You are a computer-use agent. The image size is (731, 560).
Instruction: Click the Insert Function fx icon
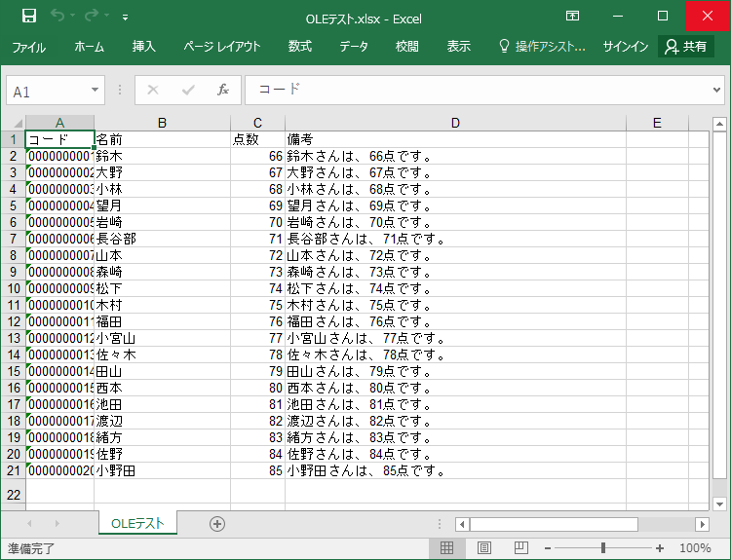(223, 90)
